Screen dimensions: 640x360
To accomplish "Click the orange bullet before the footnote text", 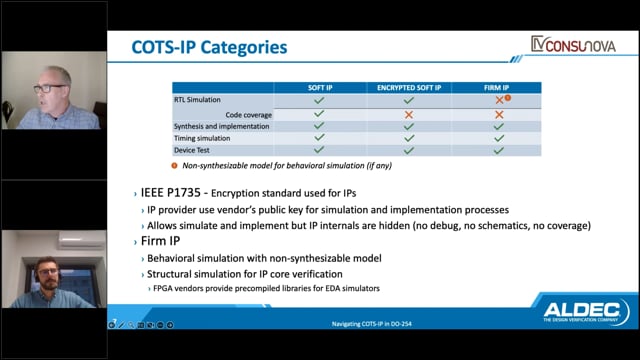I will pyautogui.click(x=174, y=166).
